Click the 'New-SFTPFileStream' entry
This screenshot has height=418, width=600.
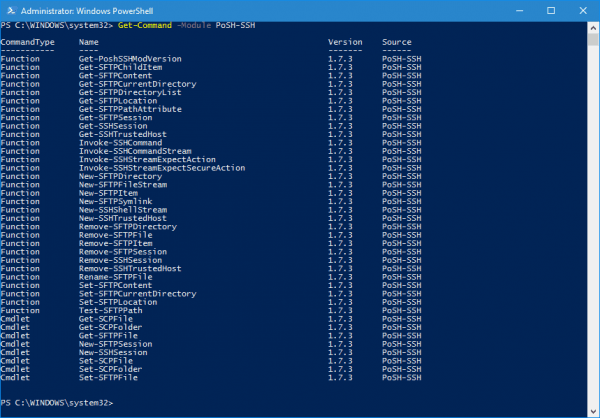(x=123, y=185)
